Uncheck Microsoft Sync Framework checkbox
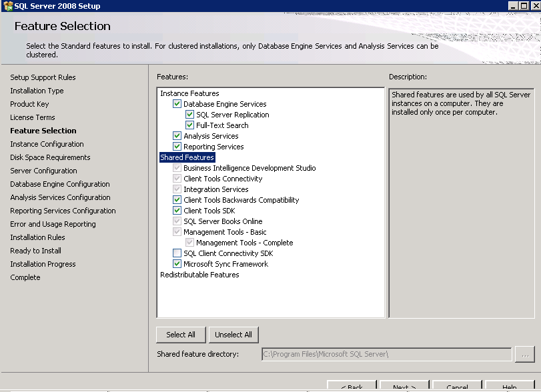 point(177,264)
